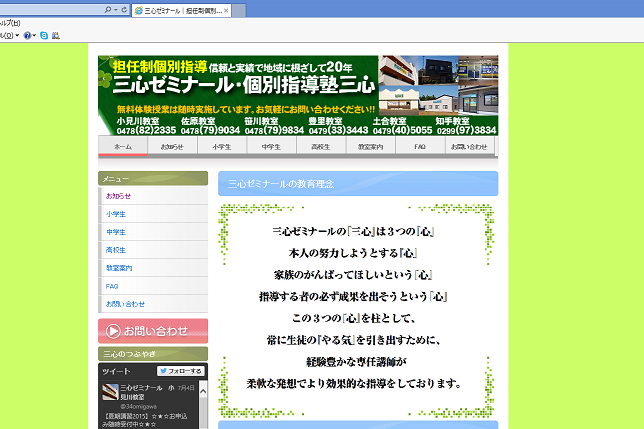The width and height of the screenshot is (644, 429).
Task: Click the 笹川教室 phone number 0478(79)9834
Action: [274, 131]
